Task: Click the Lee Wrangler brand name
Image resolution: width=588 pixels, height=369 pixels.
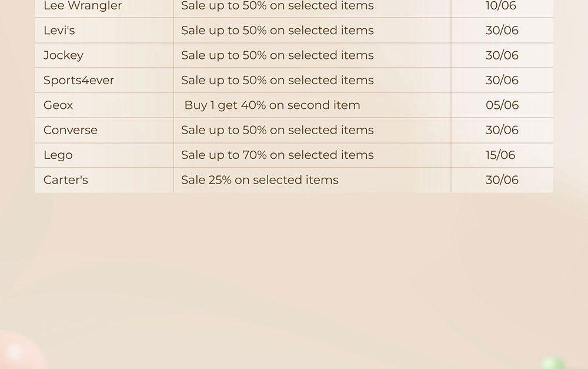Action: point(82,6)
